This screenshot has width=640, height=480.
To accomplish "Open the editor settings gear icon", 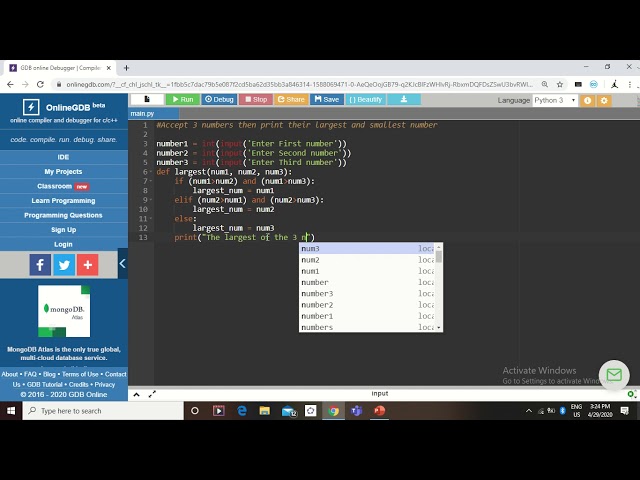I will [x=604, y=100].
